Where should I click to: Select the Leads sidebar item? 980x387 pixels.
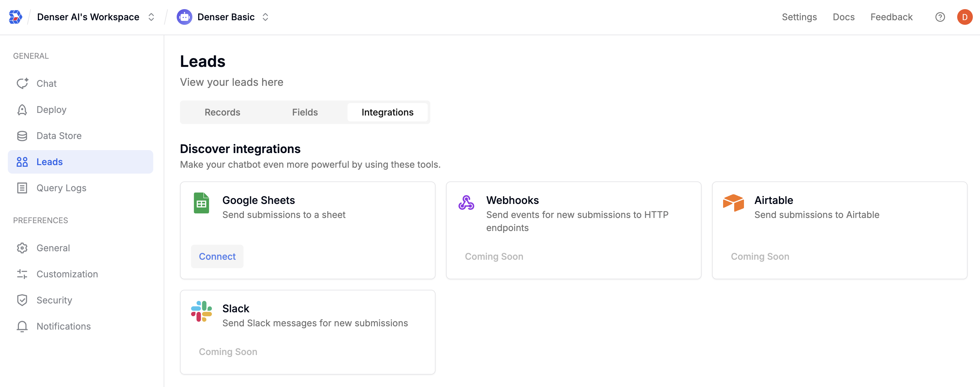(81, 162)
